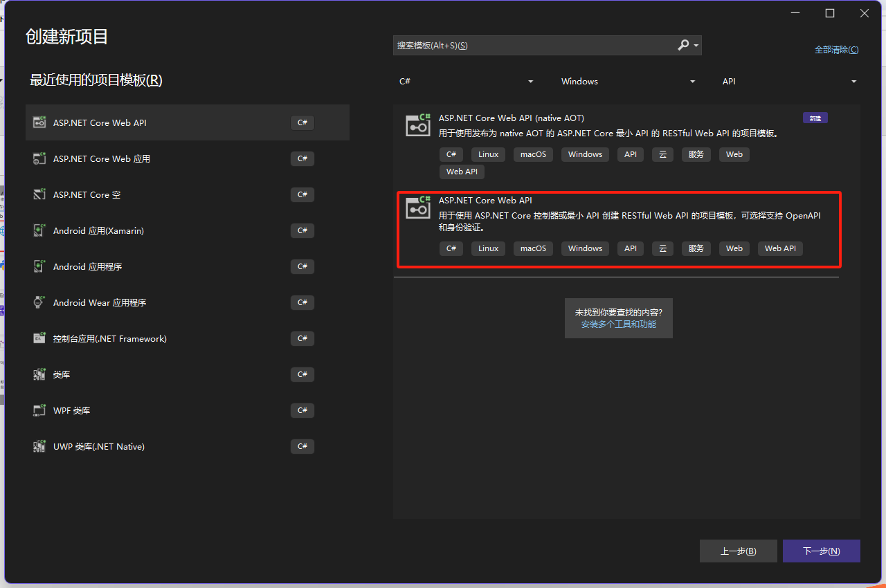
Task: Click the 类库 template icon
Action: [39, 374]
